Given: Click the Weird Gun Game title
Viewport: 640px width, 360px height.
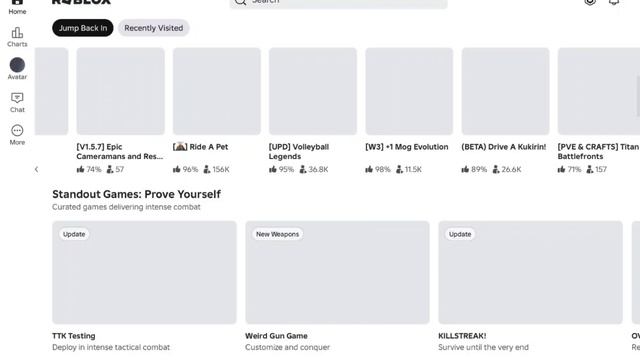Looking at the screenshot, I should click(x=276, y=336).
